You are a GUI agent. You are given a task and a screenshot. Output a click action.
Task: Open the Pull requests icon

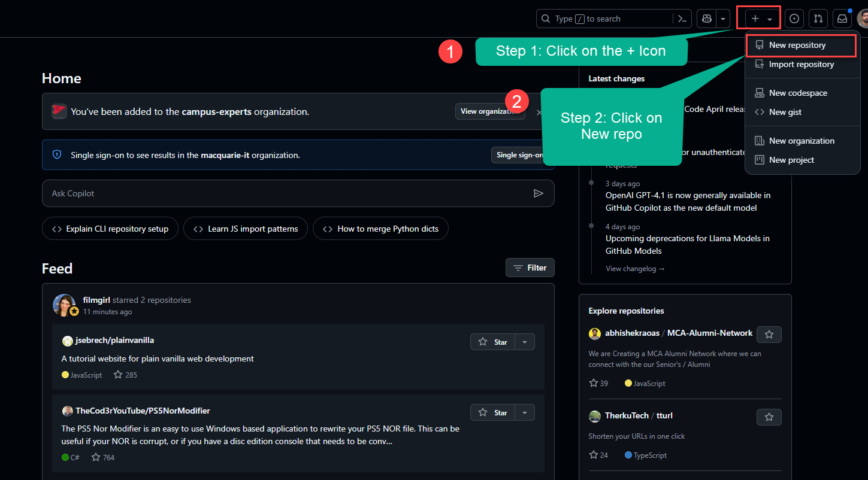tap(818, 19)
